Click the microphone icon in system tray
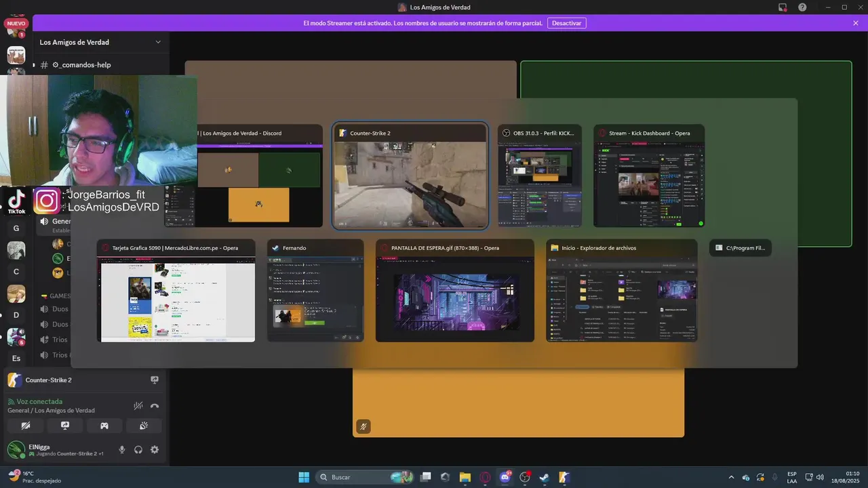The height and width of the screenshot is (488, 868). (774, 477)
